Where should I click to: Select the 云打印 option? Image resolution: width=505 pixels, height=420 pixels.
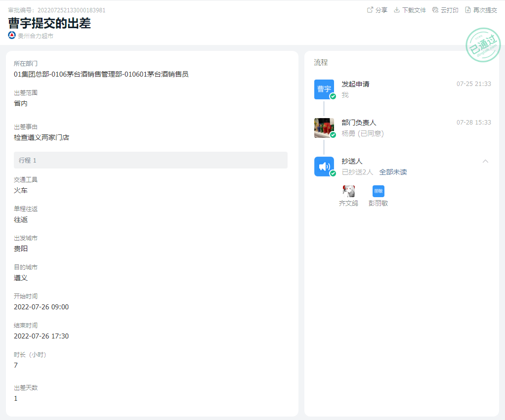[450, 10]
